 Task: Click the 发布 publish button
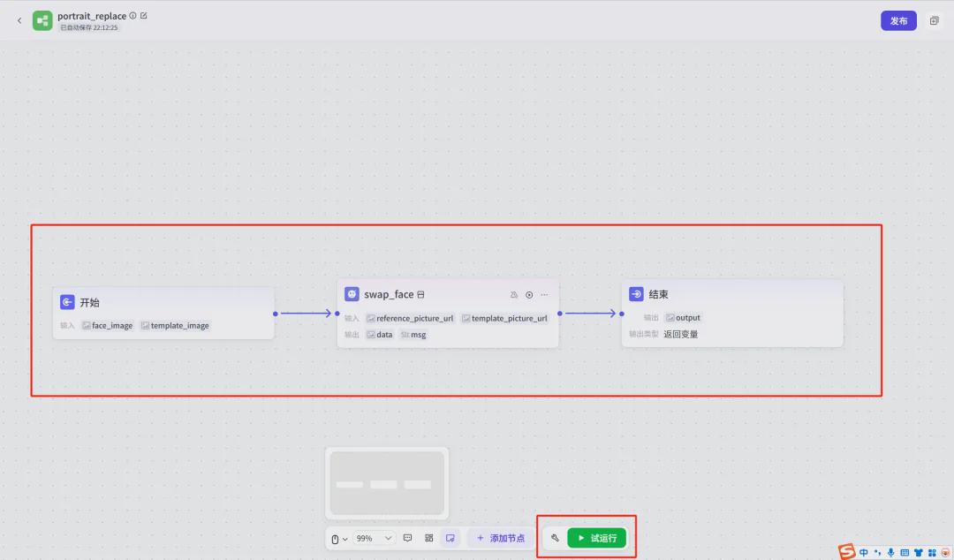898,20
